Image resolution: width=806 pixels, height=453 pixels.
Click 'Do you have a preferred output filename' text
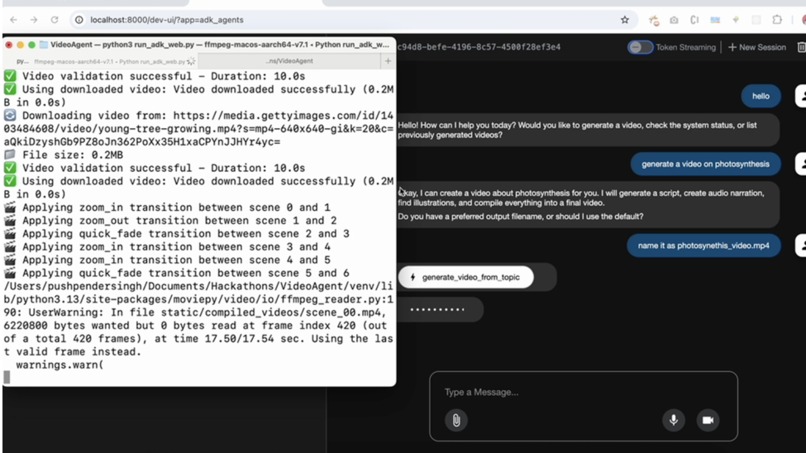point(520,216)
